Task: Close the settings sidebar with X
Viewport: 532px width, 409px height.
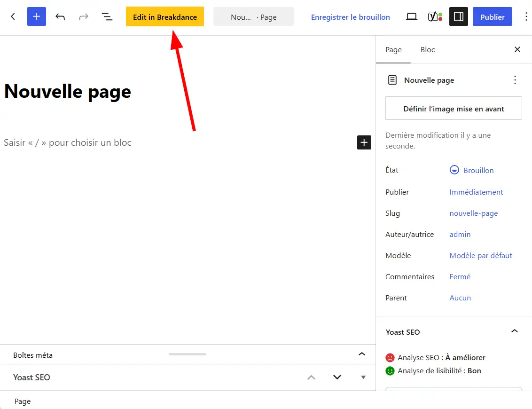Action: click(x=517, y=49)
